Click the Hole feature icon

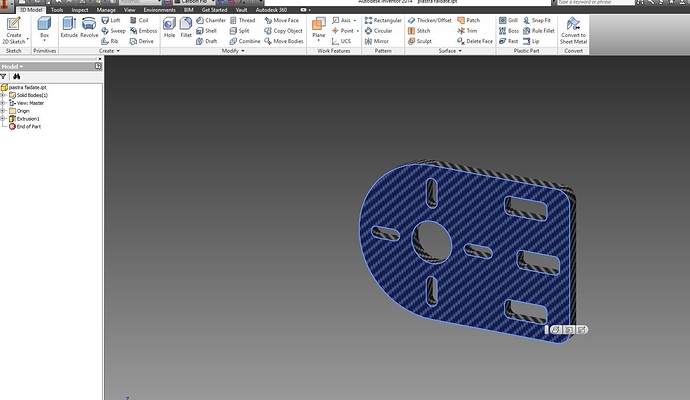pyautogui.click(x=169, y=26)
